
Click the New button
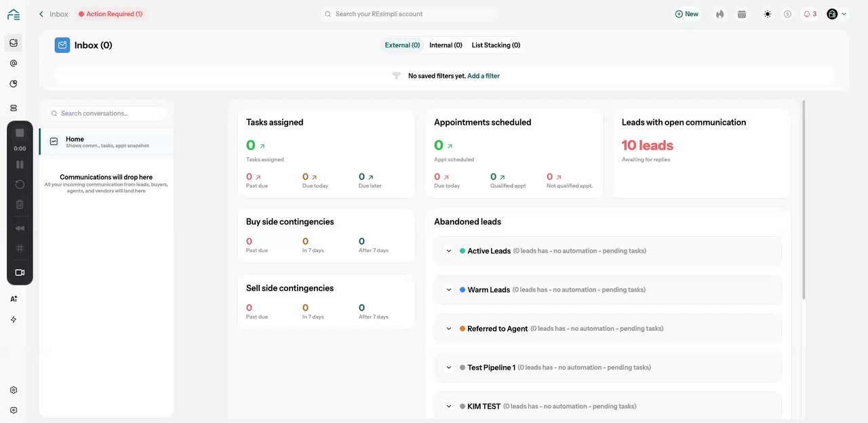687,14
